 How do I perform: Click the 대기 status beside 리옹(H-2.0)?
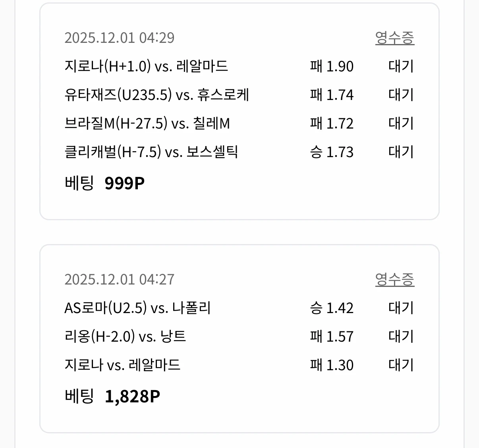click(401, 336)
